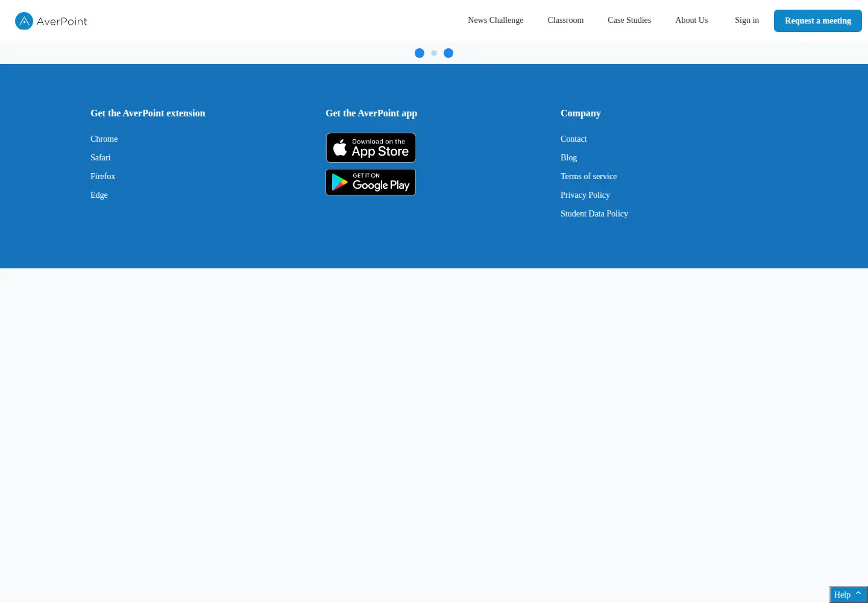Open the Download on the App Store badge
Image resolution: width=868 pixels, height=603 pixels.
371,148
